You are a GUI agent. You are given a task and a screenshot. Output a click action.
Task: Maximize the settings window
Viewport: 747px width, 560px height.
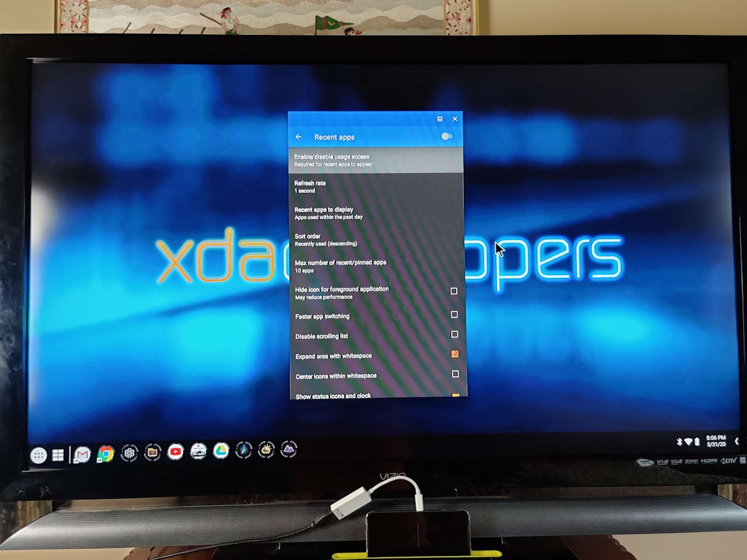[440, 118]
